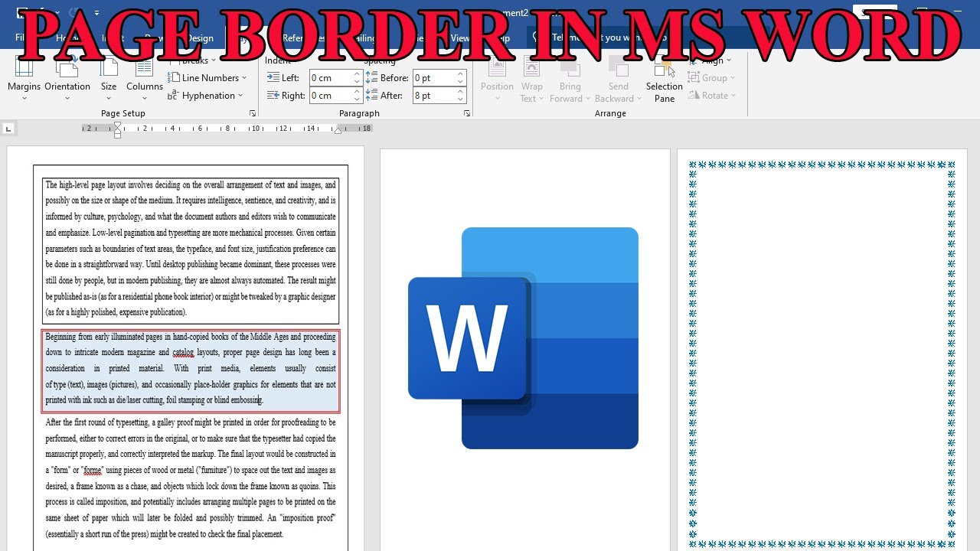This screenshot has height=551, width=980.
Task: Increase Spacing After with the up arrow
Action: pos(461,92)
